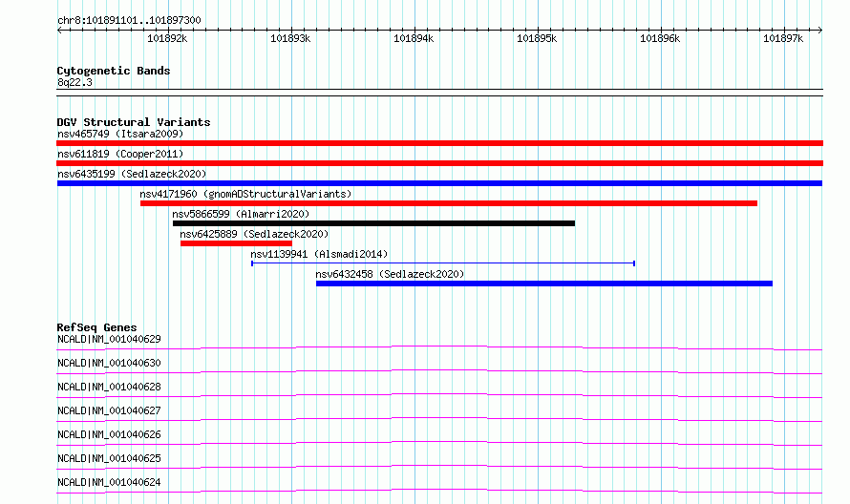This screenshot has height=504, width=850.
Task: Click the nsv611819 (Cooper2011) red variant bar
Action: 439,163
